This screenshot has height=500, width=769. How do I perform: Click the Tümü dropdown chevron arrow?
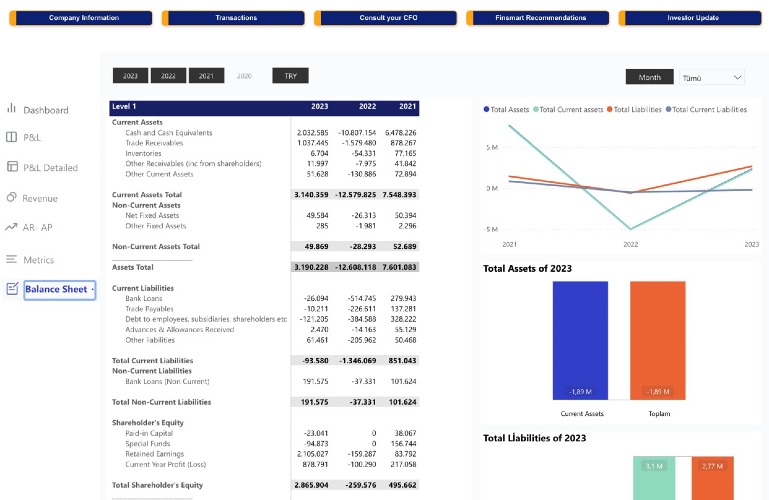click(x=737, y=77)
